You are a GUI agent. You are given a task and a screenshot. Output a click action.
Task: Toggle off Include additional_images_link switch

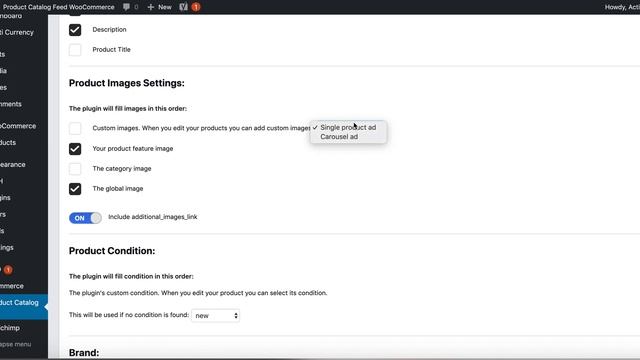point(85,218)
